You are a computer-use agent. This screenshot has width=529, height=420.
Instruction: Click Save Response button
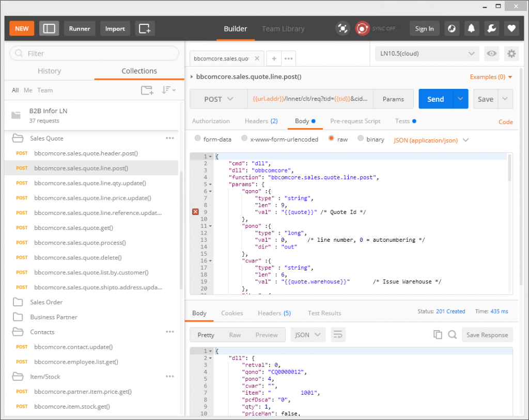(x=487, y=335)
